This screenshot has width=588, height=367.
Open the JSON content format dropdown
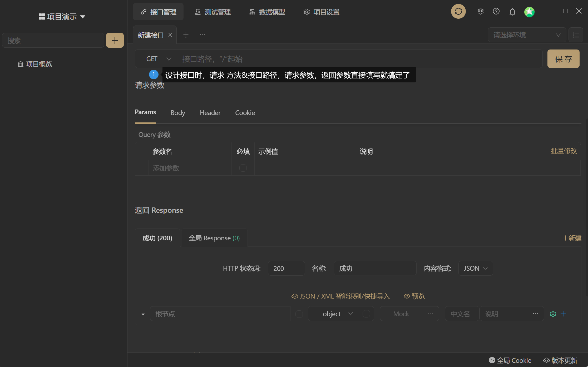pyautogui.click(x=475, y=269)
